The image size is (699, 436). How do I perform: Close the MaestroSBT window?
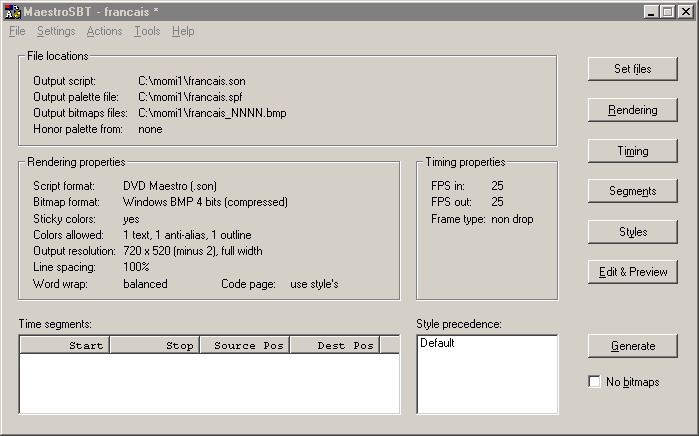tap(685, 12)
